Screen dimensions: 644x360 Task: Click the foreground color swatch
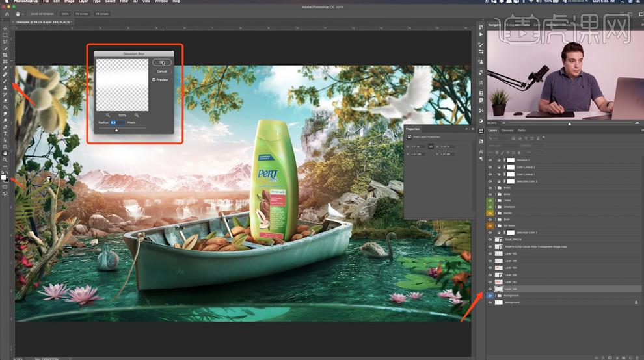coord(3,177)
